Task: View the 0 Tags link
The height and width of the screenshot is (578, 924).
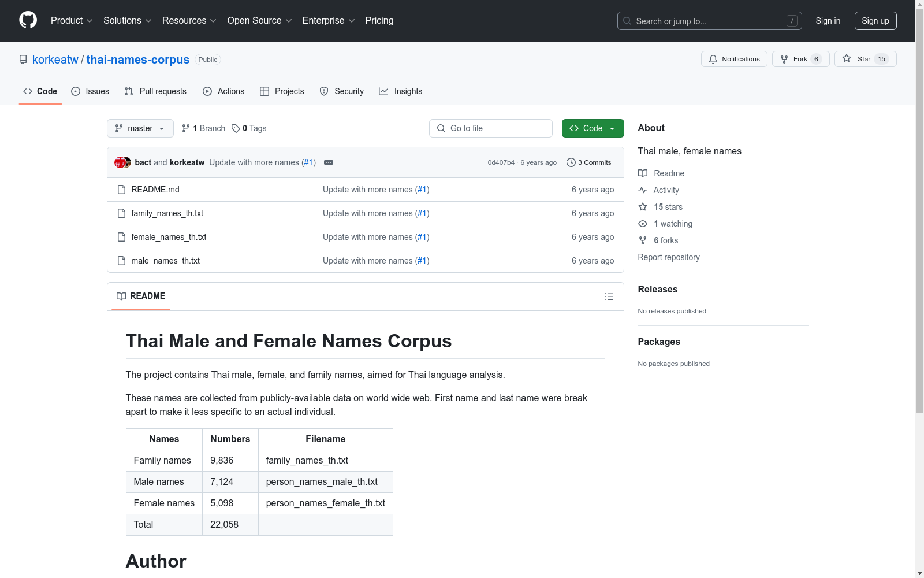Action: [x=249, y=128]
